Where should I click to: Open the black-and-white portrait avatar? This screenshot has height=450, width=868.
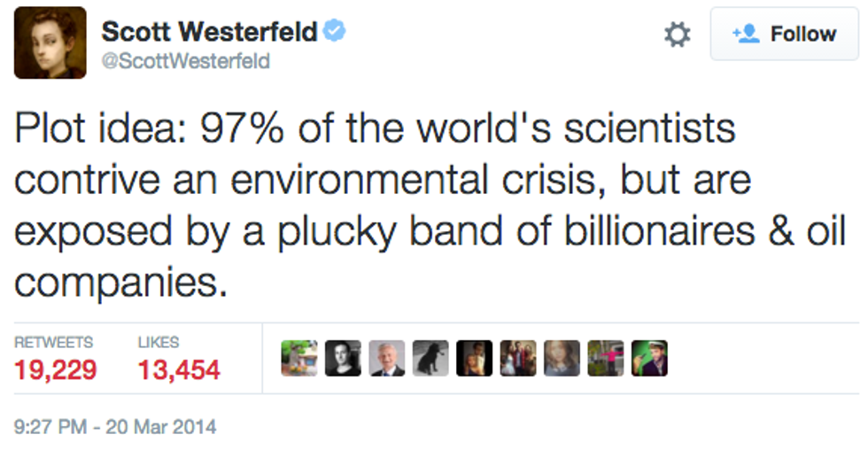pyautogui.click(x=343, y=359)
